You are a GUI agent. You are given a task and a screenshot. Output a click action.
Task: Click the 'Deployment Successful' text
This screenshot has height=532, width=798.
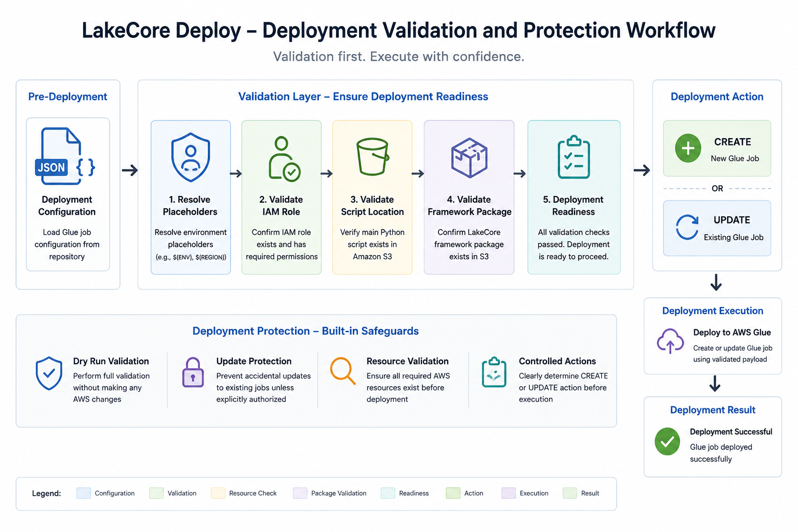[731, 432]
